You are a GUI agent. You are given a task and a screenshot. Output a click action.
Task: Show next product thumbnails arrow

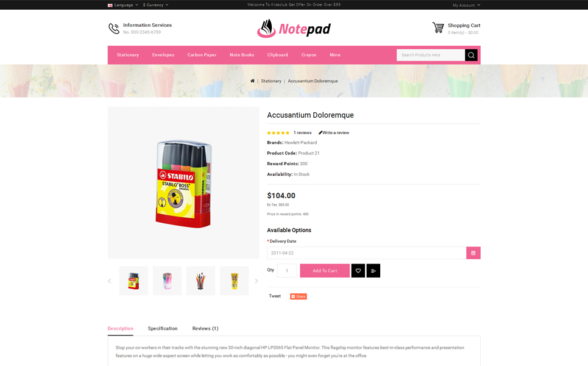point(256,281)
